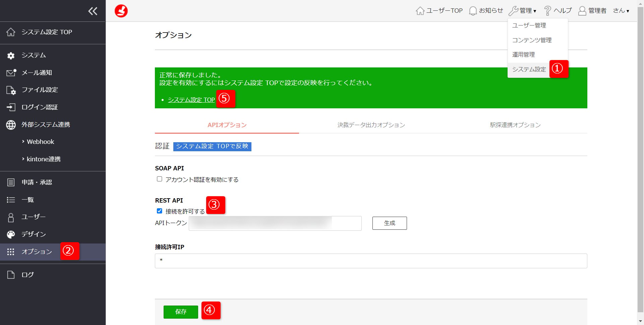Click the gear icon for システム
This screenshot has width=644, height=325.
coord(11,55)
